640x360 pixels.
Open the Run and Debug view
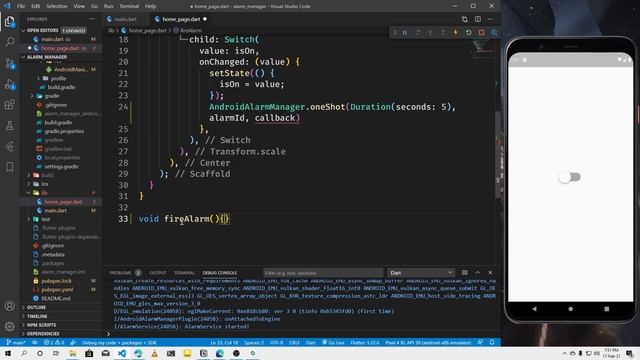click(9, 84)
